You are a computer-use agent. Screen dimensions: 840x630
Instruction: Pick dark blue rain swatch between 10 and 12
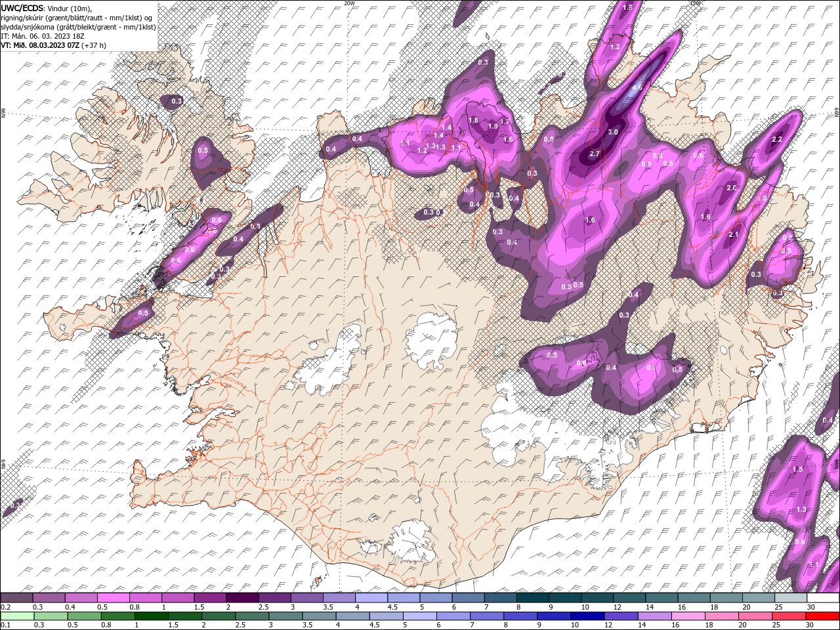pos(586,616)
